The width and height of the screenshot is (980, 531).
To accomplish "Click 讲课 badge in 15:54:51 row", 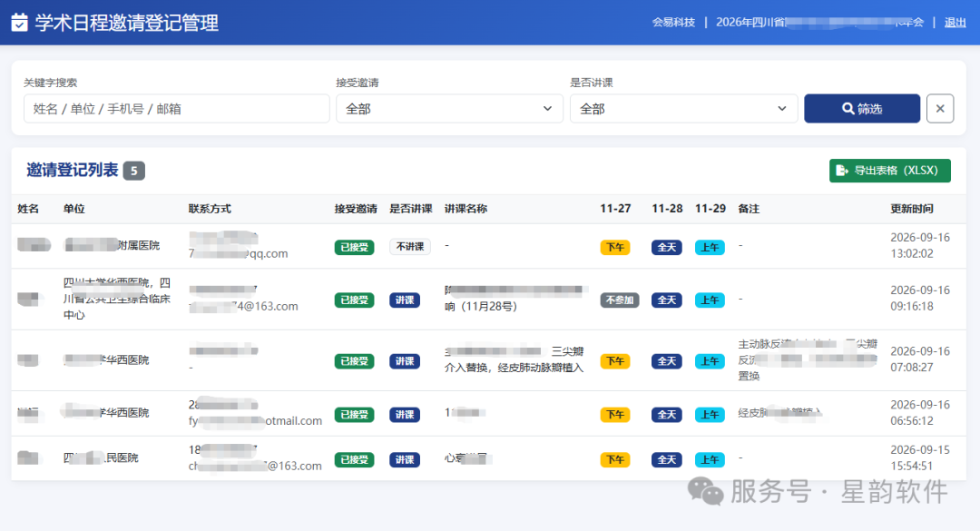I will point(405,459).
